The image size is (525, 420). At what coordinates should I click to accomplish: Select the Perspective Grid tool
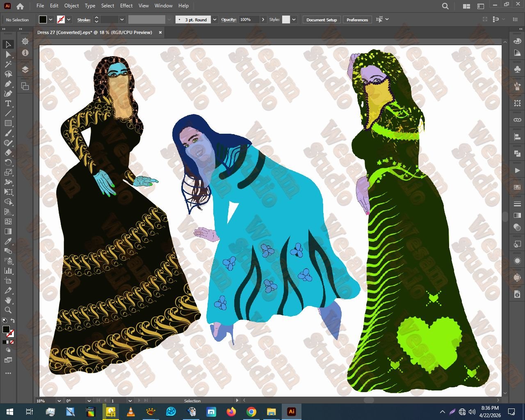(x=8, y=212)
